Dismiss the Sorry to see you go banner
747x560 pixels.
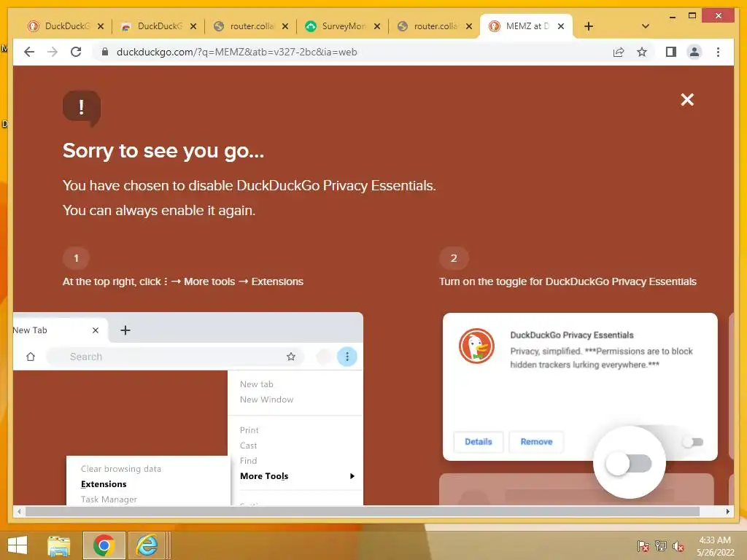[x=687, y=99]
